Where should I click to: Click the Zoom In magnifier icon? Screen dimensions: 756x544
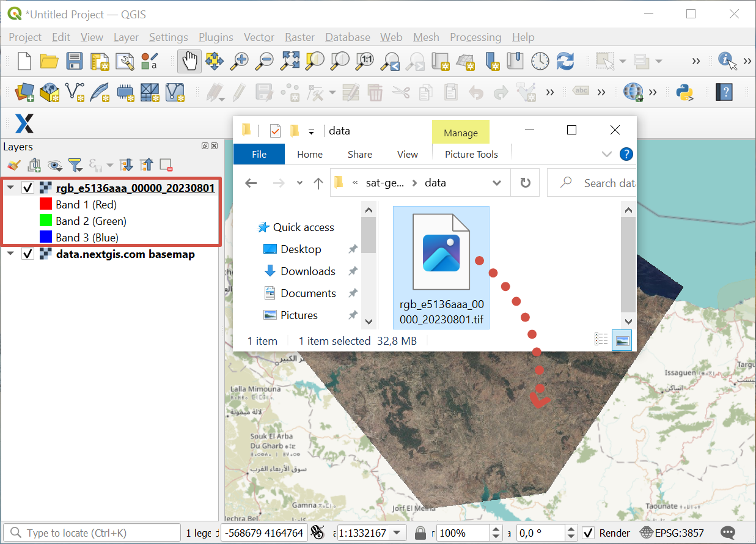pos(240,61)
